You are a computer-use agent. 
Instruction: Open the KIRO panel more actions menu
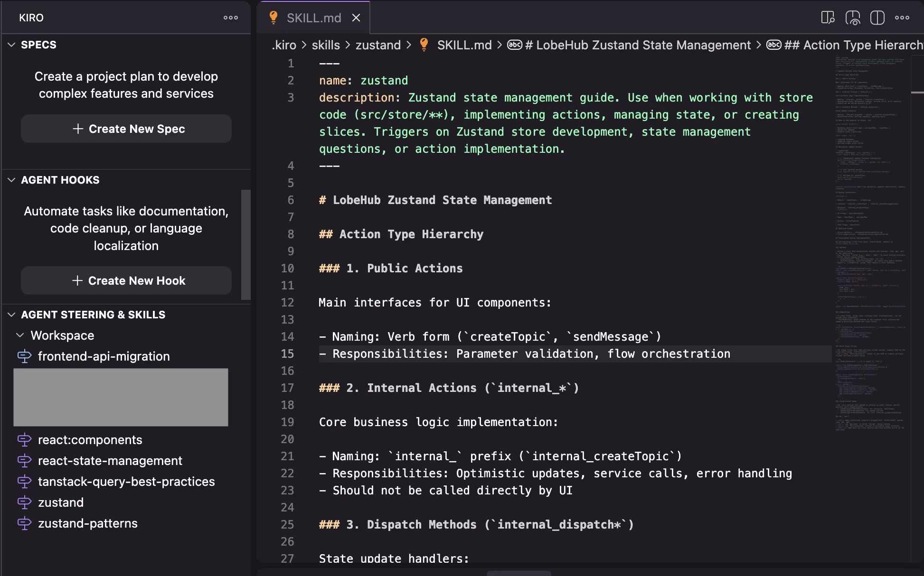(x=231, y=18)
